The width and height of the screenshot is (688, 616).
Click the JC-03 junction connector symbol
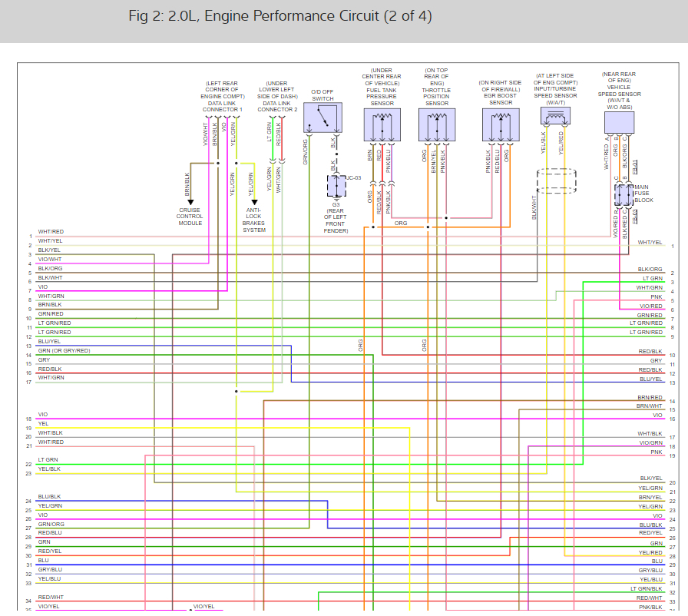[336, 184]
